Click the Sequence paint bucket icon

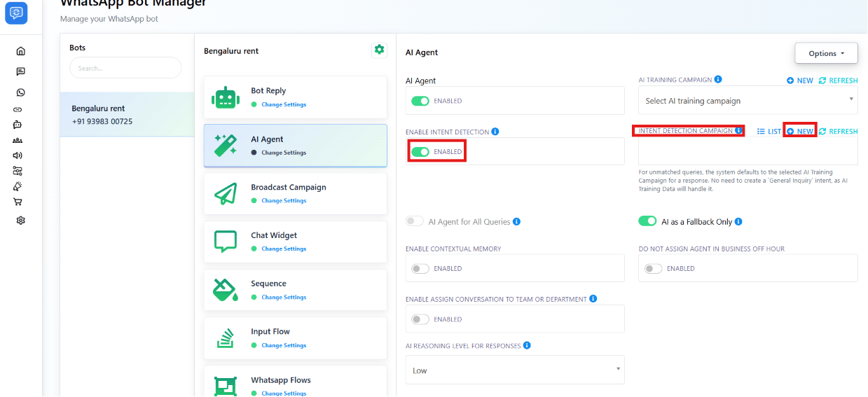tap(225, 290)
